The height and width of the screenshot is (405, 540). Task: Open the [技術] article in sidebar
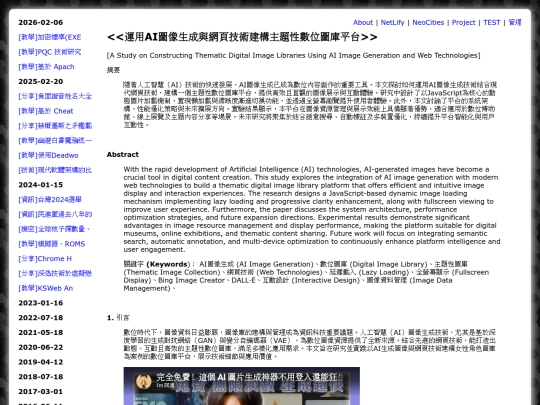(55, 170)
